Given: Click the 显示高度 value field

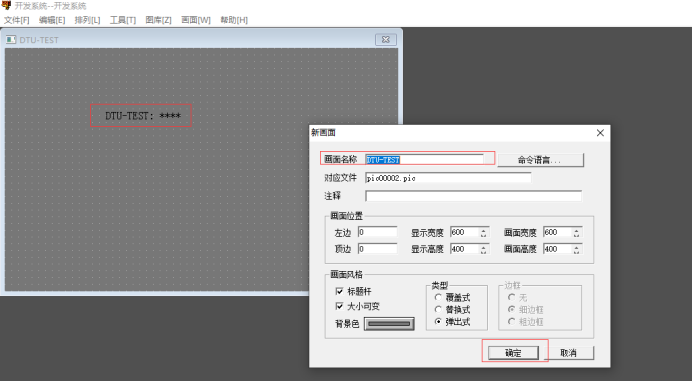Looking at the screenshot, I should [465, 249].
